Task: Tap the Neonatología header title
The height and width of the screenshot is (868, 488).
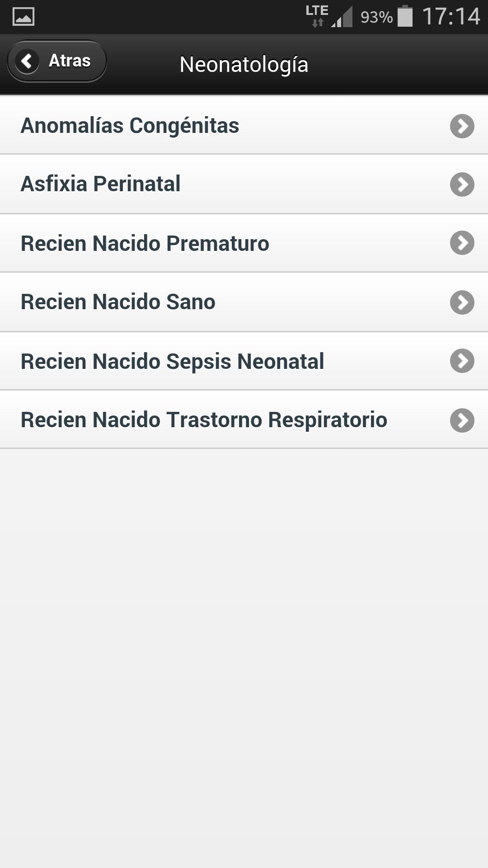Action: click(x=244, y=65)
